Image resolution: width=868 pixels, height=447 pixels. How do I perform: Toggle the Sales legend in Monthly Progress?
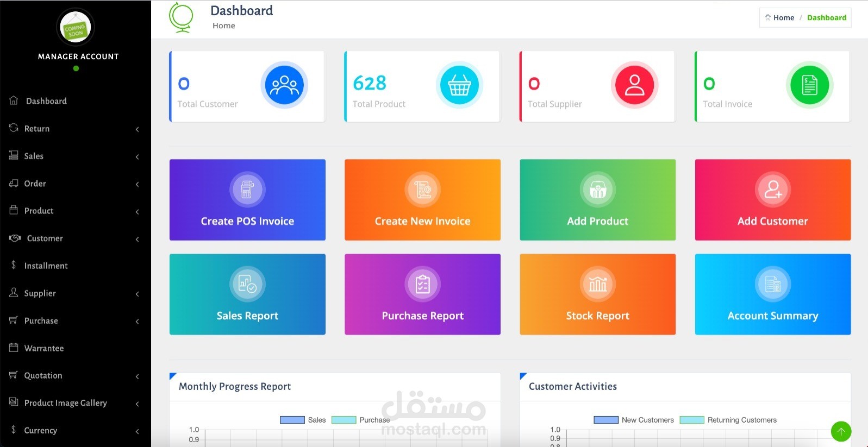click(x=303, y=420)
